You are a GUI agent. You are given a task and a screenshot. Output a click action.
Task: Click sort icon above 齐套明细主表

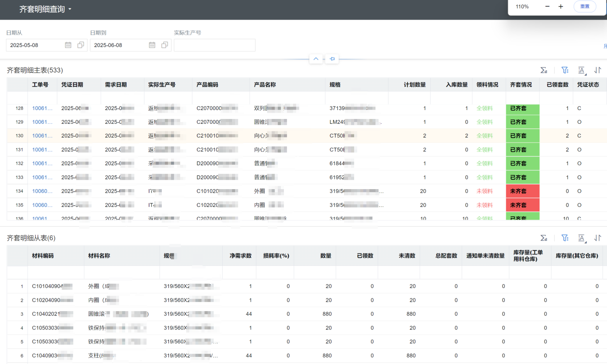point(598,70)
